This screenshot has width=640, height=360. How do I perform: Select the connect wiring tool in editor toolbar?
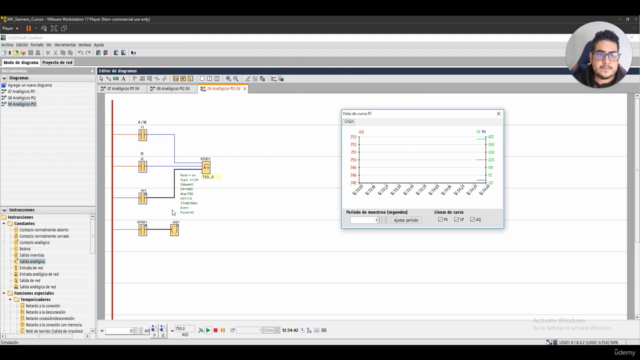(x=109, y=79)
